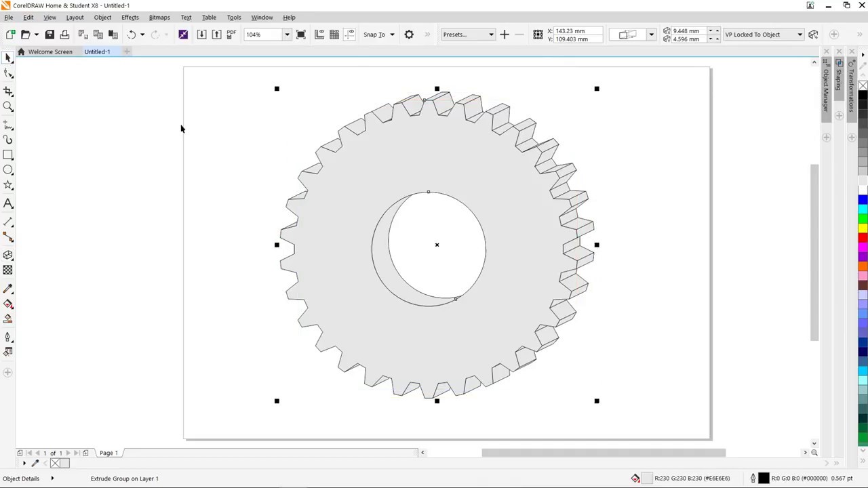Select the Smart Fill tool
868x488 pixels.
[x=8, y=319]
